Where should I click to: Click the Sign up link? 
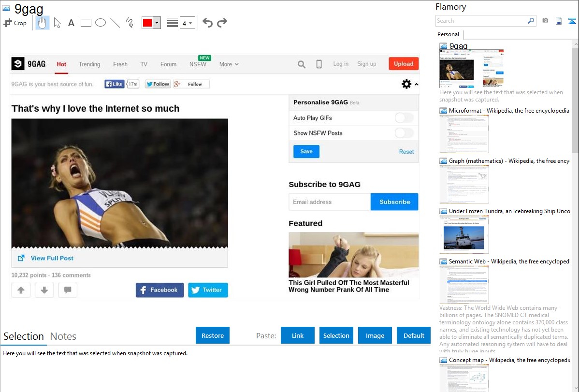pos(366,64)
